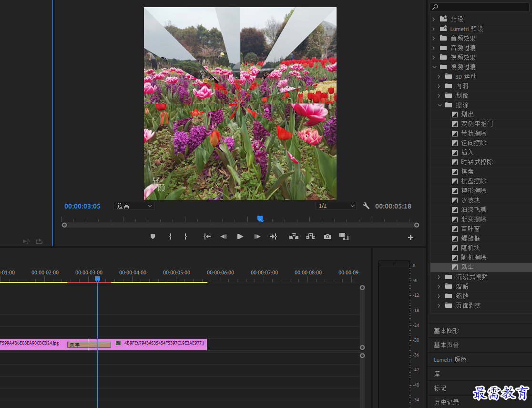The image size is (532, 408).
Task: Click the timeline playhead marker
Action: coord(97,279)
